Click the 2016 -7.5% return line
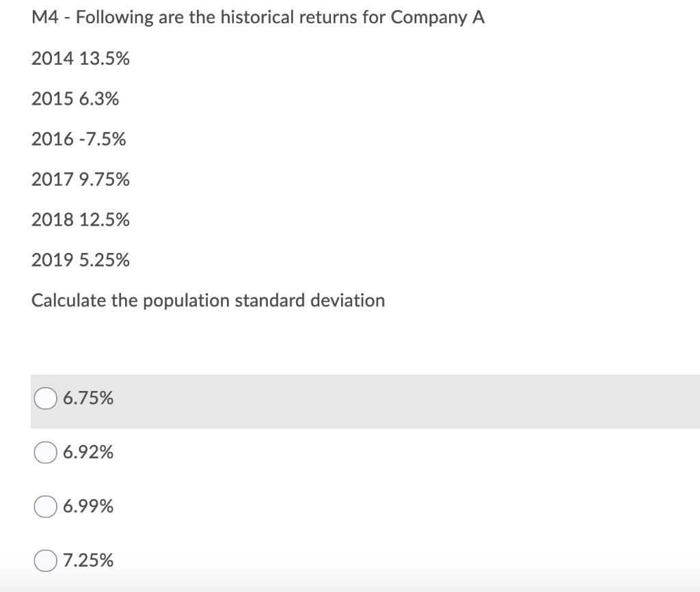Screen dimensions: 700x592 pos(79,140)
